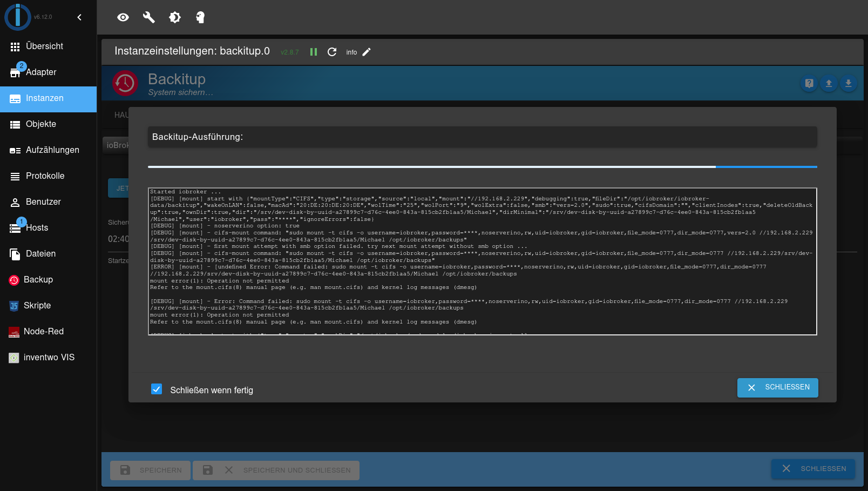Image resolution: width=868 pixels, height=491 pixels.
Task: Click the ioBroker logo
Action: click(x=18, y=17)
